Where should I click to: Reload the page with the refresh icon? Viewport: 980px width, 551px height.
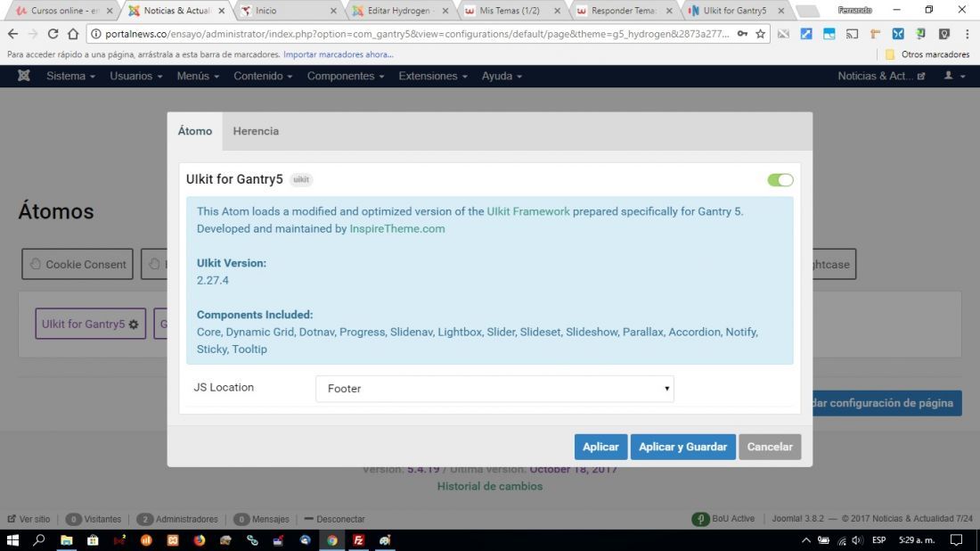click(x=53, y=34)
